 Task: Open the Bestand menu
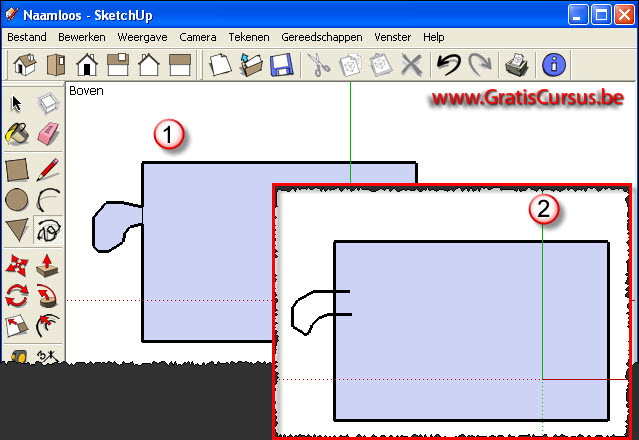tap(27, 37)
